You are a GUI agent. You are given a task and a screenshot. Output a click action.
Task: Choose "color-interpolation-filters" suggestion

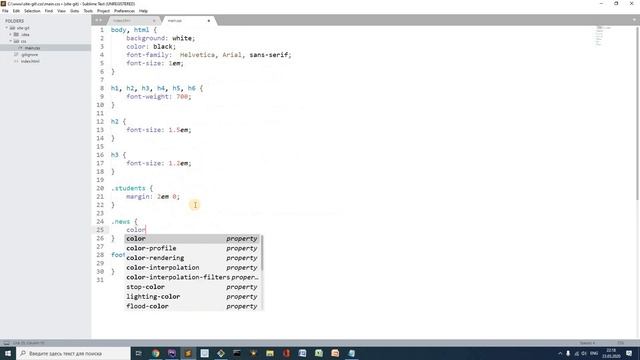point(192,277)
